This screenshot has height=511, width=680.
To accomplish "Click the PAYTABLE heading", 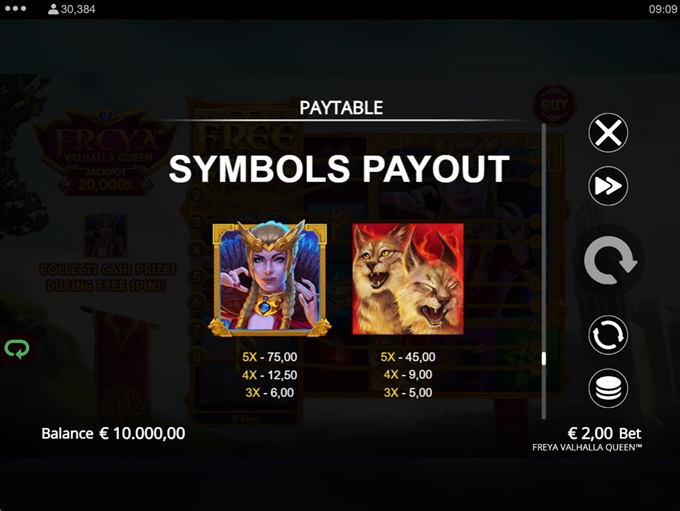I will pyautogui.click(x=341, y=108).
